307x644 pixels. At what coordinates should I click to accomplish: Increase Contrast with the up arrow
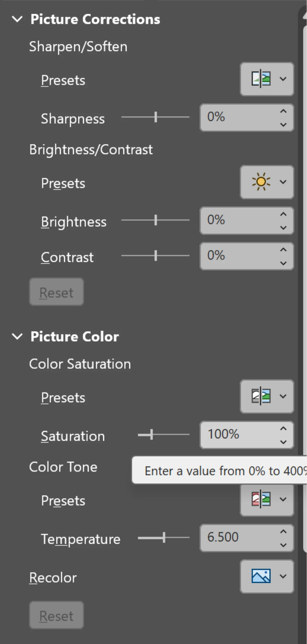click(283, 250)
